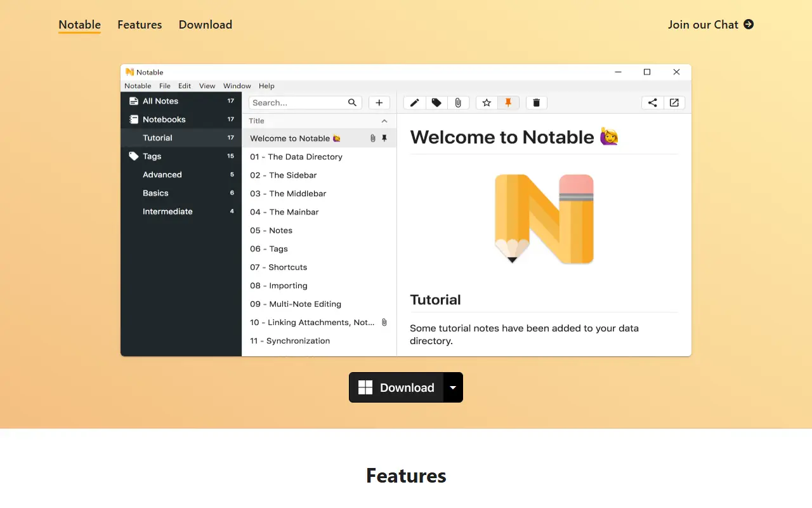Open the tags icon in the note toolbar
The height and width of the screenshot is (508, 812).
[x=436, y=103]
